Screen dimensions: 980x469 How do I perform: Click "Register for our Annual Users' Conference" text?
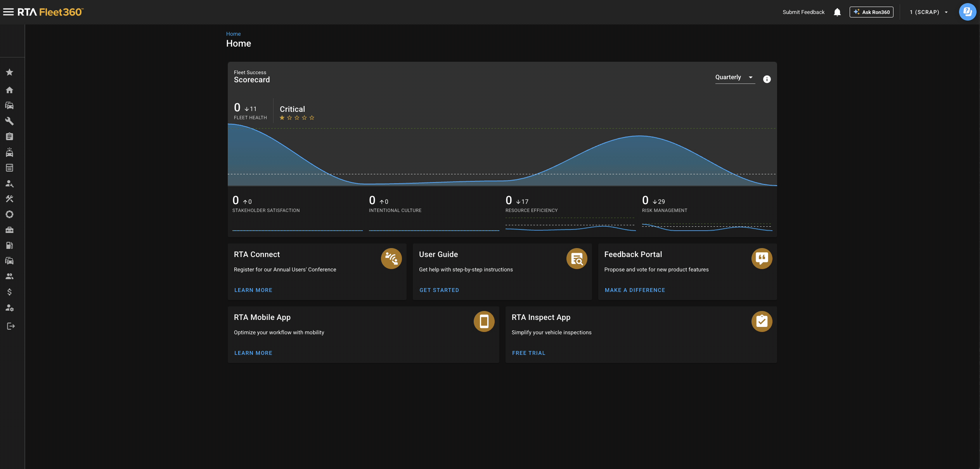click(285, 269)
